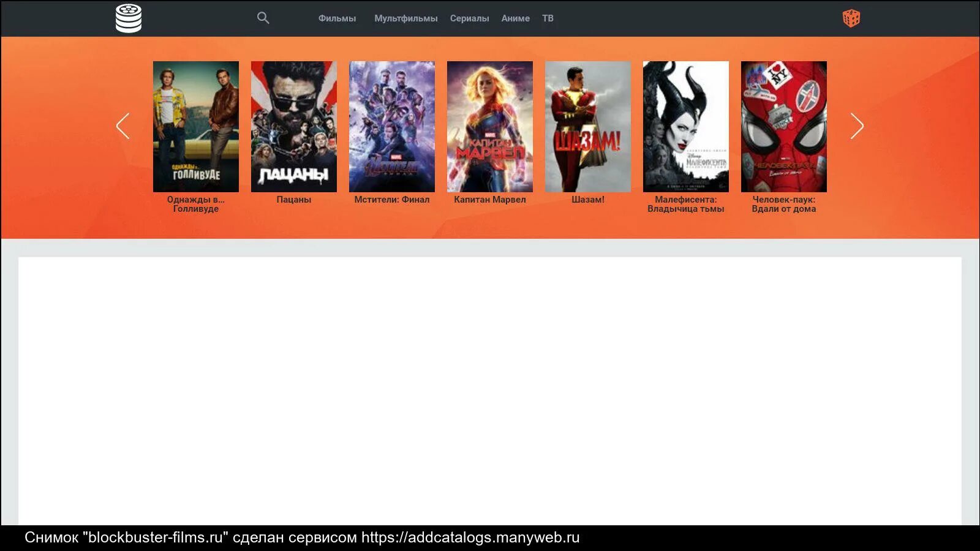Viewport: 980px width, 551px height.
Task: Open the Однажды в... Голливуде poster
Action: [x=196, y=127]
